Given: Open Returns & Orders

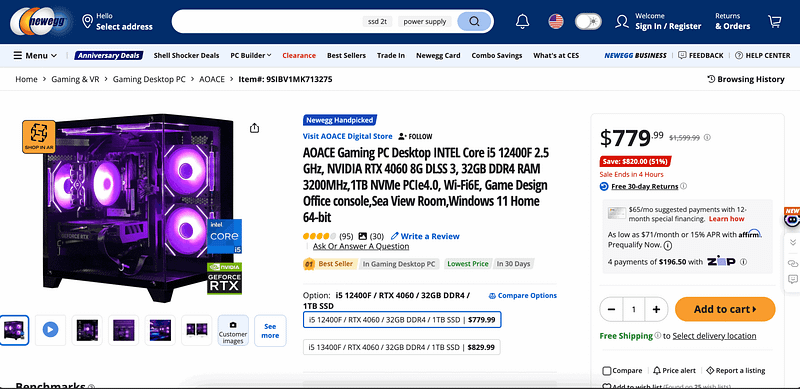Looking at the screenshot, I should 733,21.
